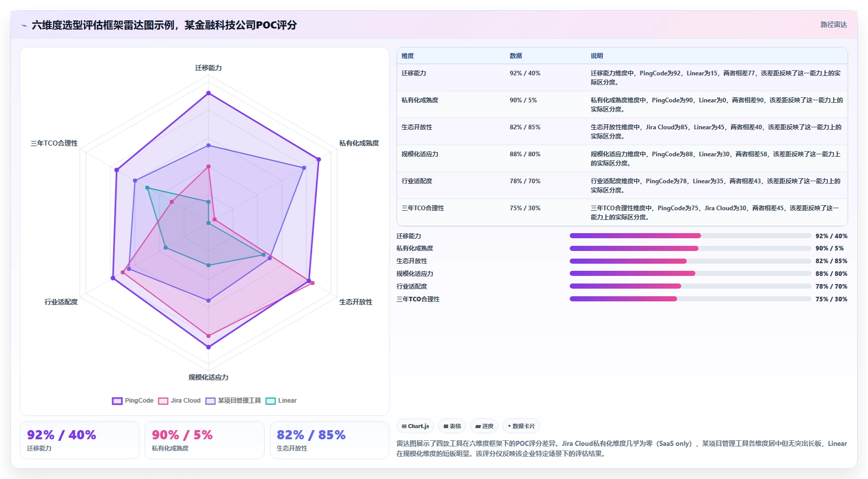Click the Chart.js tag chip

pyautogui.click(x=415, y=426)
